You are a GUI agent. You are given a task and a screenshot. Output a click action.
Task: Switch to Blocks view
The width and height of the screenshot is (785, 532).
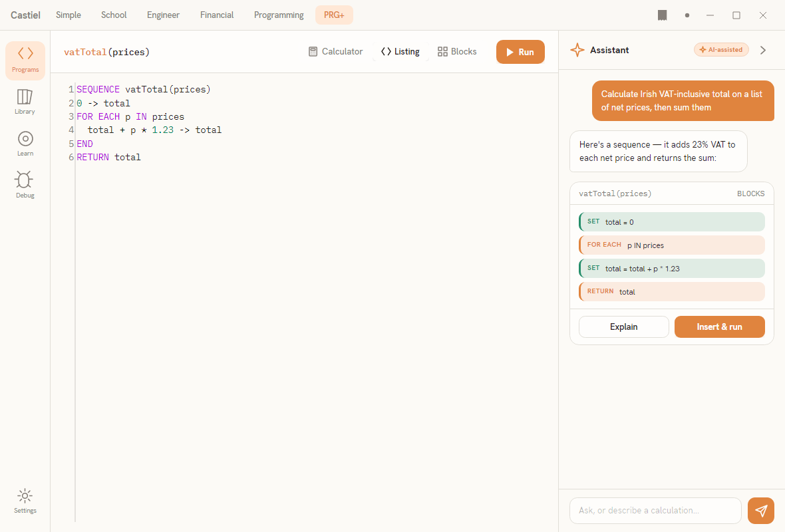coord(457,52)
